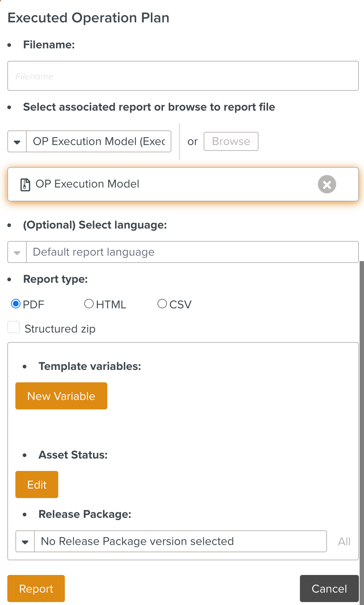Focus the Filename text field
Screen dimensions: 364x605
(x=183, y=76)
